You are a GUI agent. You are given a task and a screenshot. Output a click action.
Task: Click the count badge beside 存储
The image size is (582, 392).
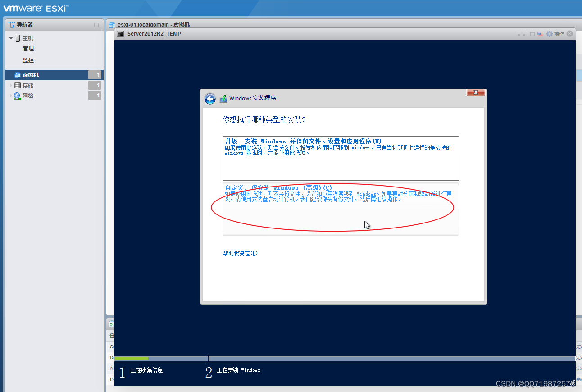click(x=95, y=86)
